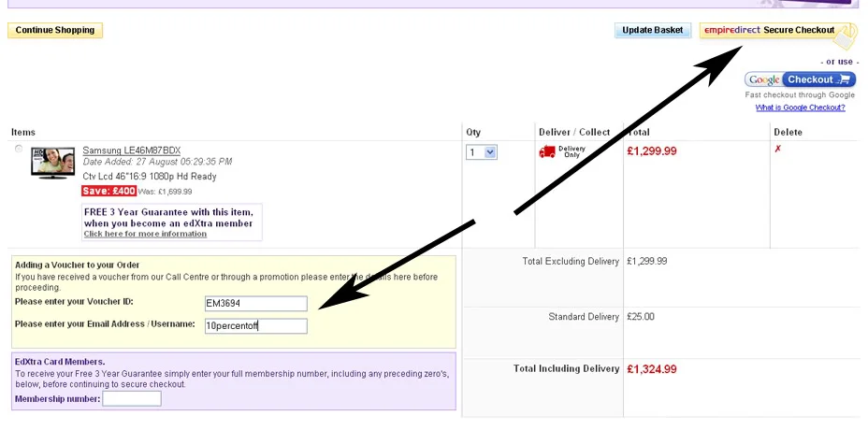Click the £25.00 Standard Delivery value
The height and width of the screenshot is (430, 868).
[641, 317]
